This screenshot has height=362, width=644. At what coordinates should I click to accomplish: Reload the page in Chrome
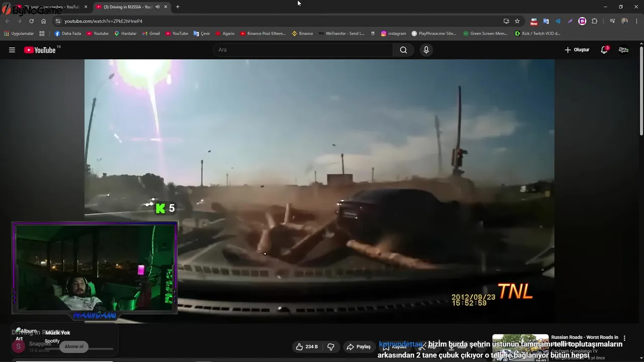pos(31,21)
